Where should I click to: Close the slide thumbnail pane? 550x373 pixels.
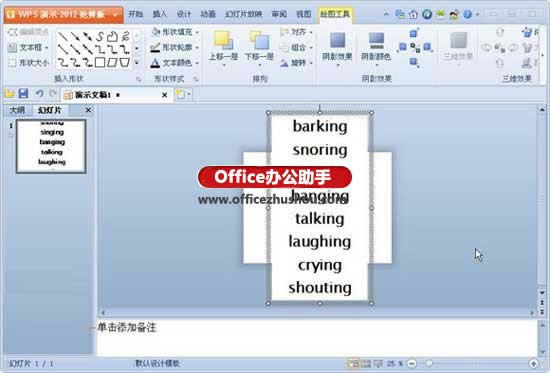[88, 110]
